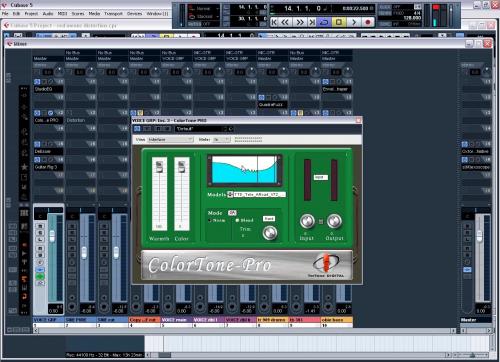Click the Rewind transport button
This screenshot has height=362, width=500.
tap(285, 22)
